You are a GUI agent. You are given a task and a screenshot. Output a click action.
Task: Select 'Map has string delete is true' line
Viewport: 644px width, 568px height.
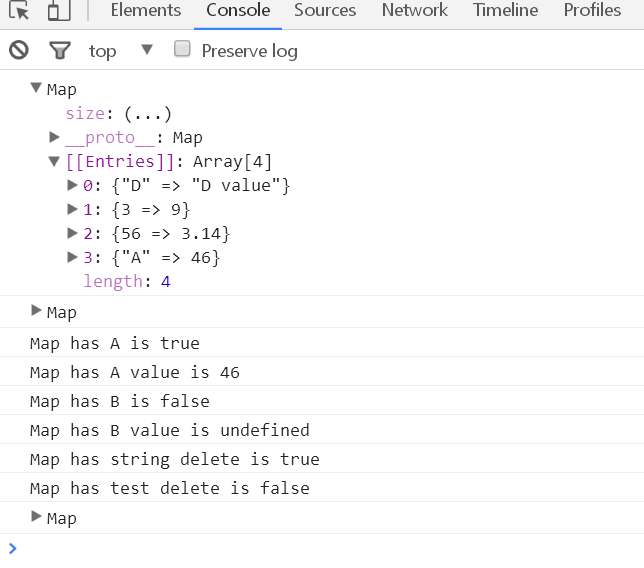point(175,459)
